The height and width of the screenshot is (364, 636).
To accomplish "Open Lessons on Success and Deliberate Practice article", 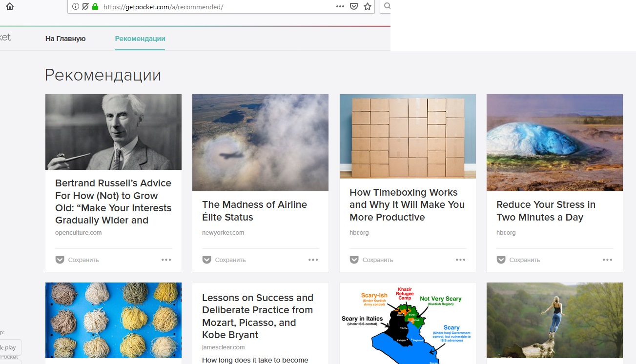I will pyautogui.click(x=258, y=316).
